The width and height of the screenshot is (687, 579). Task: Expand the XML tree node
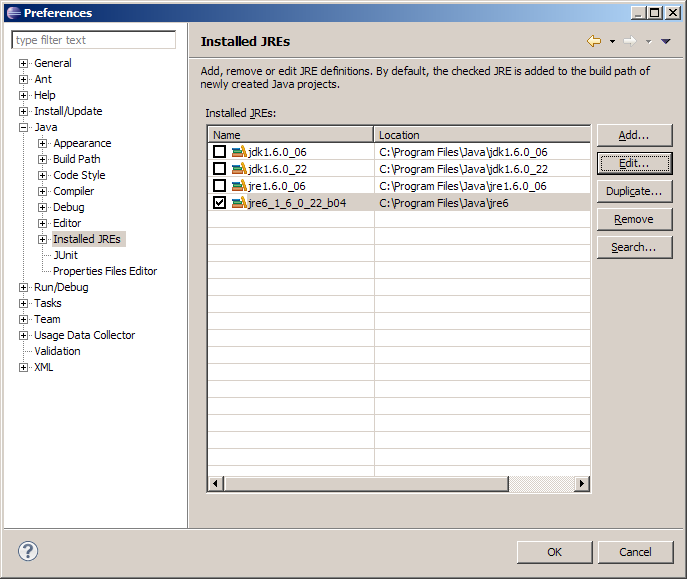click(23, 367)
